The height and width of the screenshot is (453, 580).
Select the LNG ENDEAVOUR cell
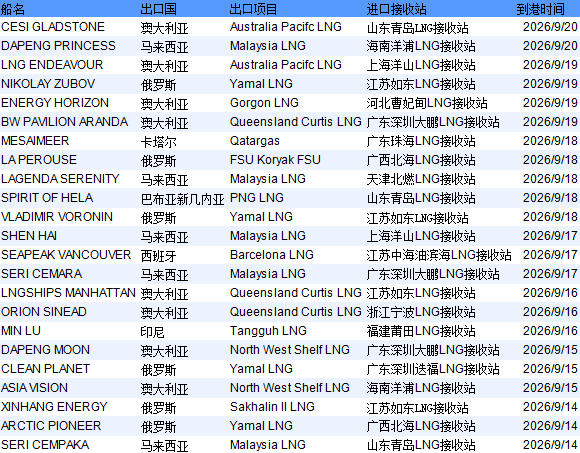52,65
